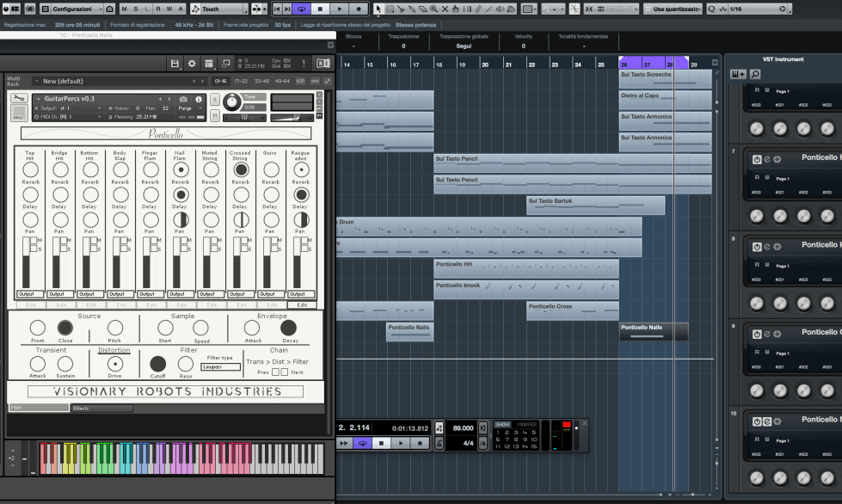Click the Kontakt save icon
This screenshot has height=504, width=842.
(x=175, y=63)
